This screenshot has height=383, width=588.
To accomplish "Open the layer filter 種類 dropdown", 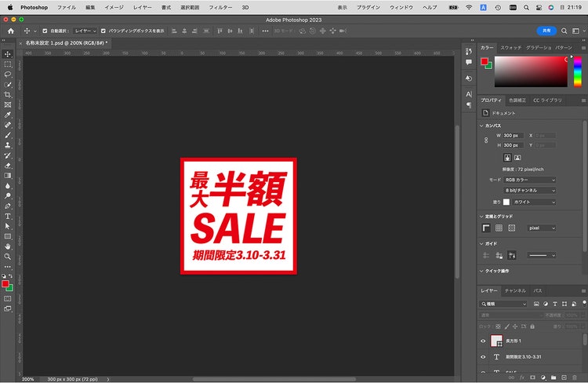I will [x=503, y=304].
